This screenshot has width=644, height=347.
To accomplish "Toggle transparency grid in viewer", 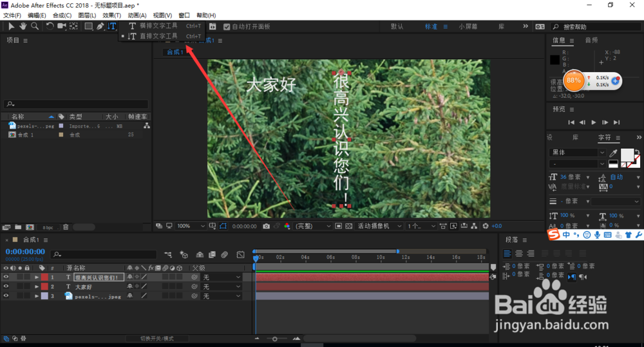I will click(x=348, y=226).
